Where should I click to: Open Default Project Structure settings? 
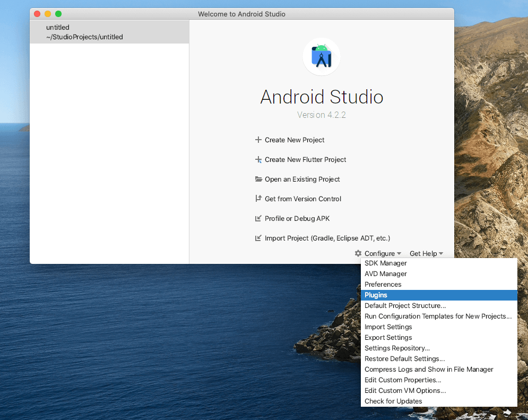pos(405,306)
